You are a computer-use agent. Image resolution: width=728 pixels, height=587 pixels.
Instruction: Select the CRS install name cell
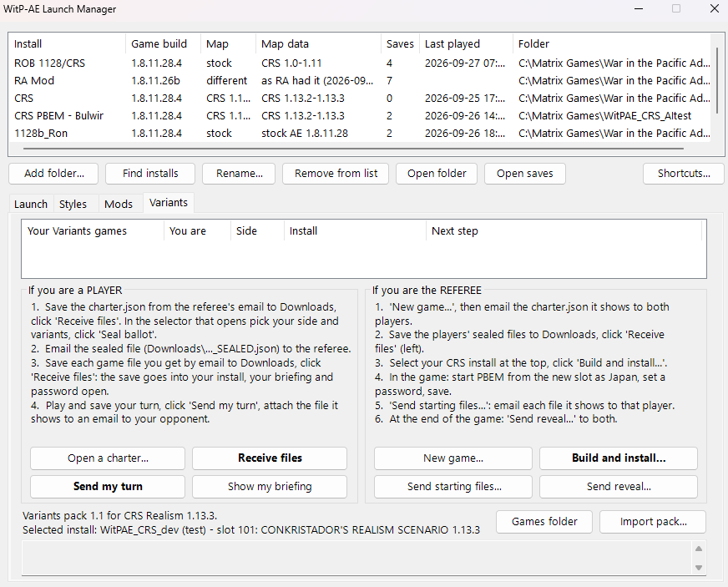pos(23,99)
